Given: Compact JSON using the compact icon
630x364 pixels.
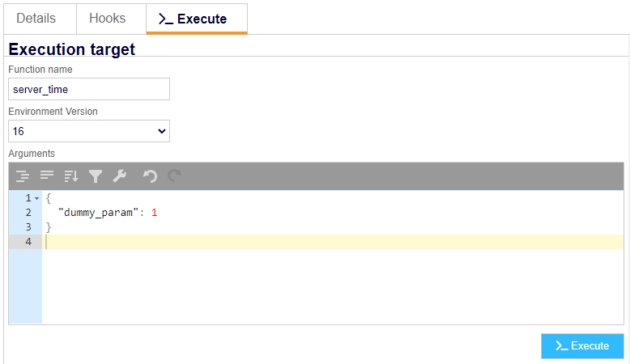Looking at the screenshot, I should point(47,176).
